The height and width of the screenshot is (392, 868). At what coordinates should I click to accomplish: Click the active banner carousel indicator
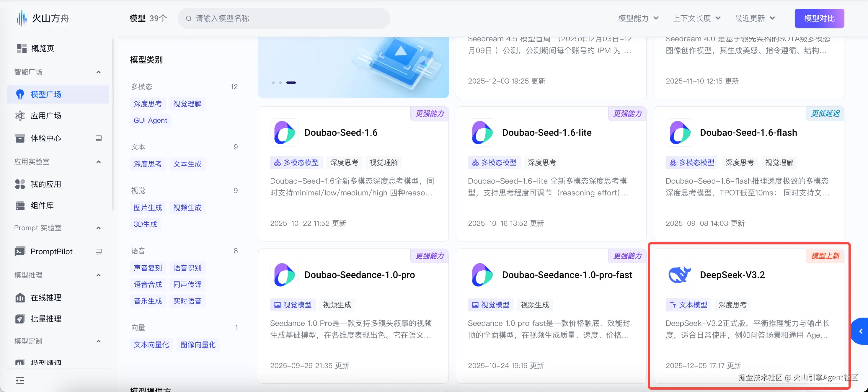[291, 83]
